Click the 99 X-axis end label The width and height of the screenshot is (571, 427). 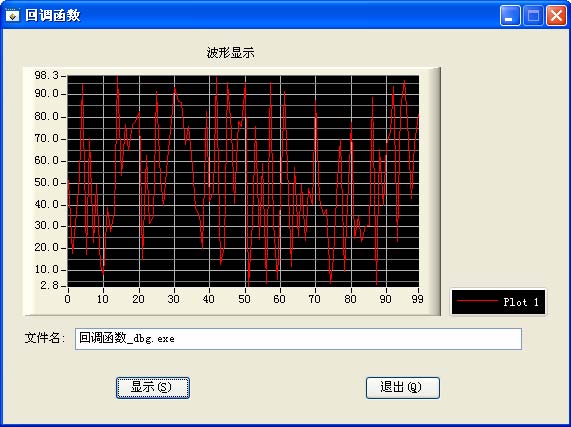pos(417,299)
